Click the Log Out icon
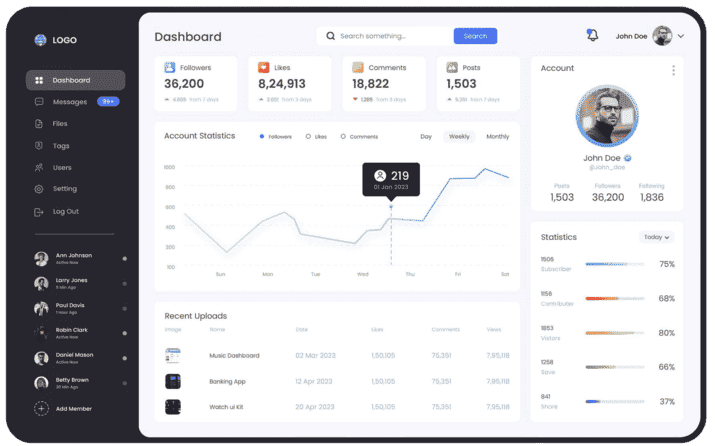 click(39, 211)
